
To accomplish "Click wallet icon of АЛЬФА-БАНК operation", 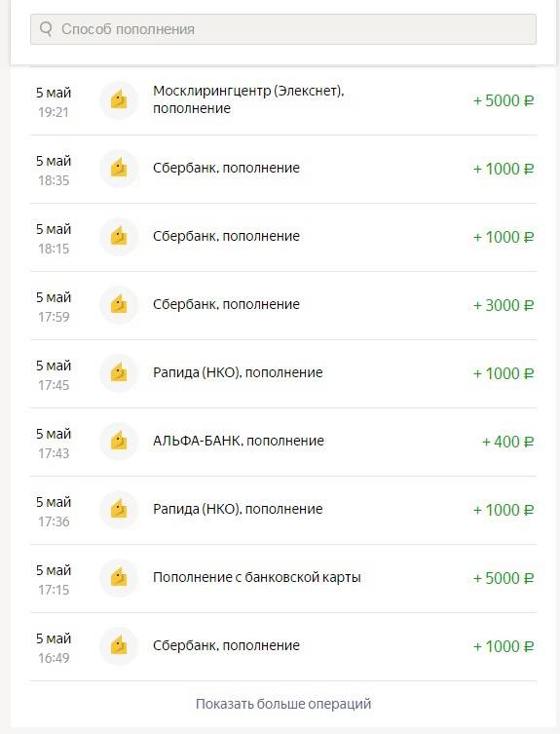I will 119,442.
